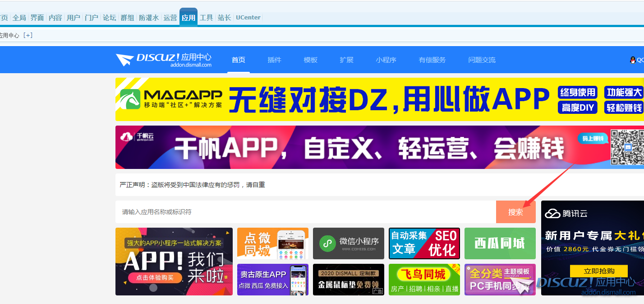
Task: Open the 点微同城 tile
Action: pos(273,243)
